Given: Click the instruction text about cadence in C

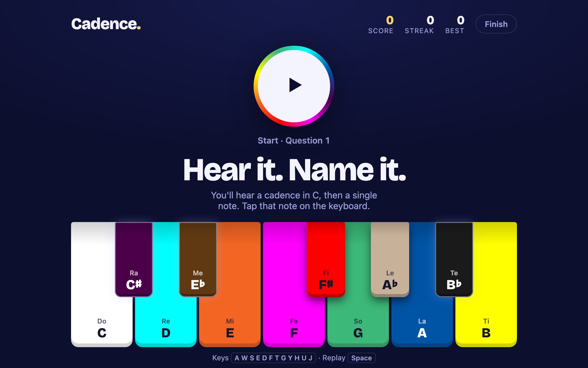Looking at the screenshot, I should [294, 201].
